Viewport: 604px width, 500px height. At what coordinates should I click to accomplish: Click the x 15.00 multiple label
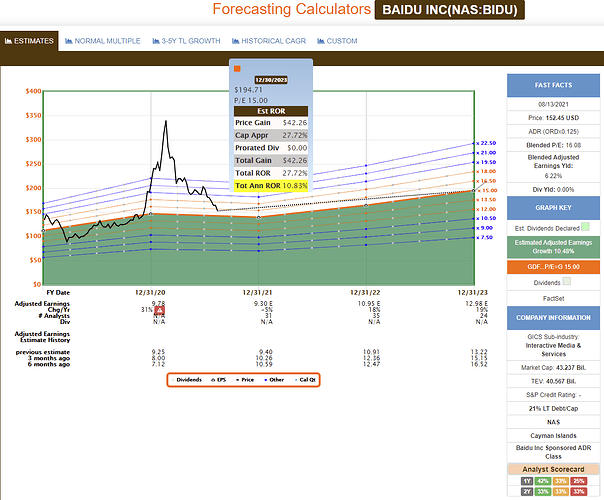[x=487, y=190]
